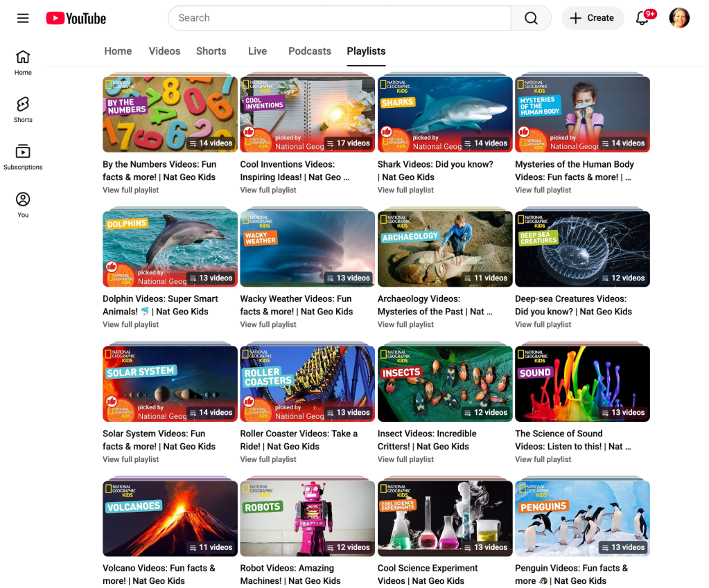Click the search magnifier button

[531, 18]
